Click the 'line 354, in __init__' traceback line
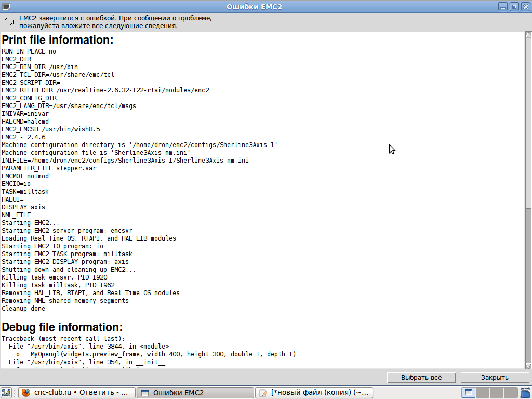 pyautogui.click(x=87, y=362)
